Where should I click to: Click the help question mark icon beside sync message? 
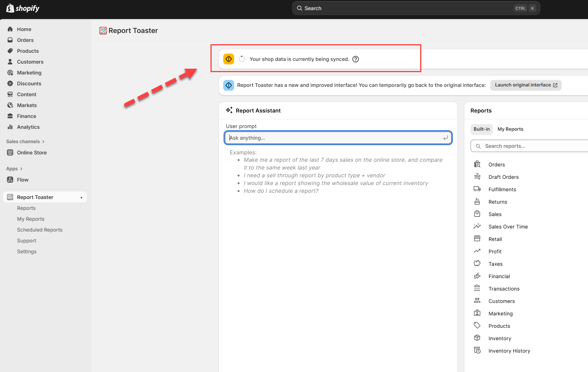tap(355, 59)
